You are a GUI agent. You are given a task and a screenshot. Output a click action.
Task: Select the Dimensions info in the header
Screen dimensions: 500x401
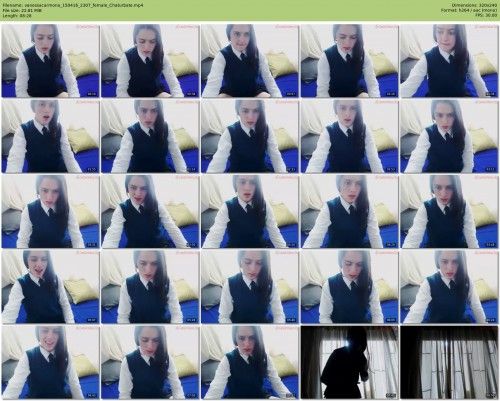click(475, 5)
